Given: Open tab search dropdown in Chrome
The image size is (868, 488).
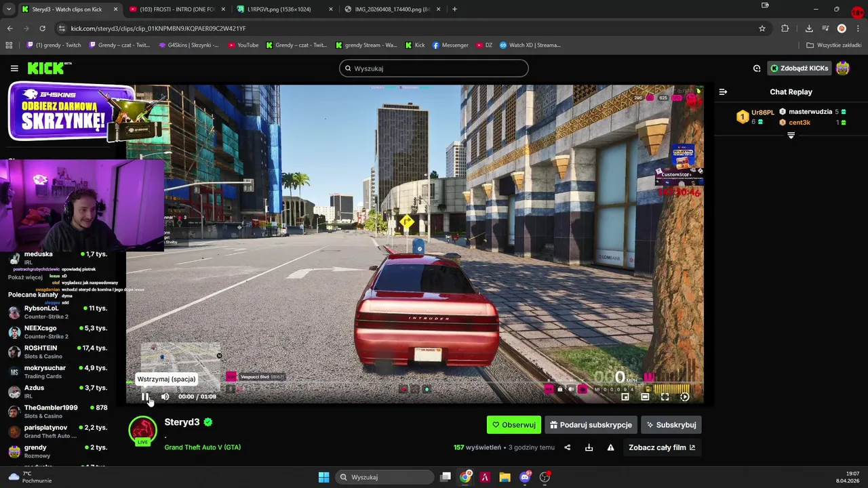Looking at the screenshot, I should point(8,9).
